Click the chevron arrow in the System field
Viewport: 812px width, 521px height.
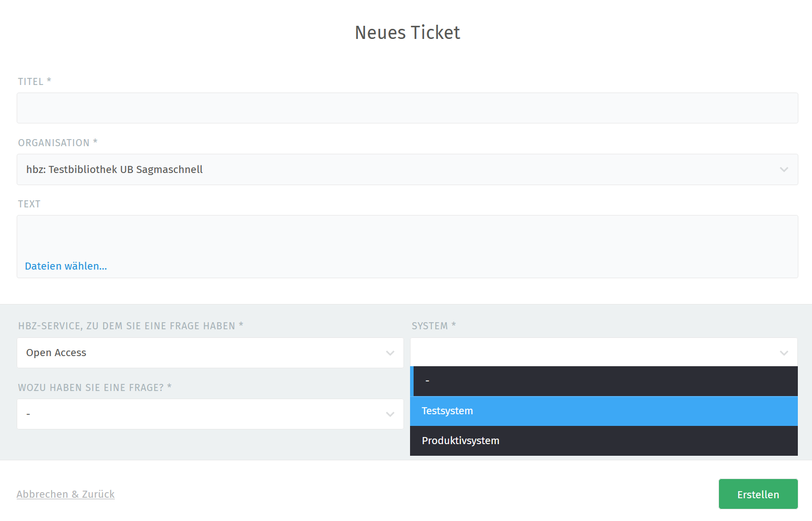click(x=784, y=353)
